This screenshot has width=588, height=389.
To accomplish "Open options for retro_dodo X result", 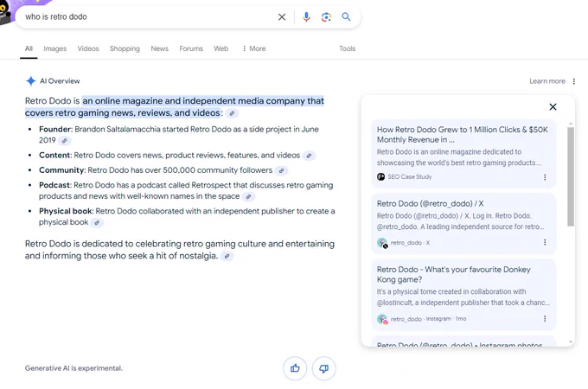I will click(545, 242).
